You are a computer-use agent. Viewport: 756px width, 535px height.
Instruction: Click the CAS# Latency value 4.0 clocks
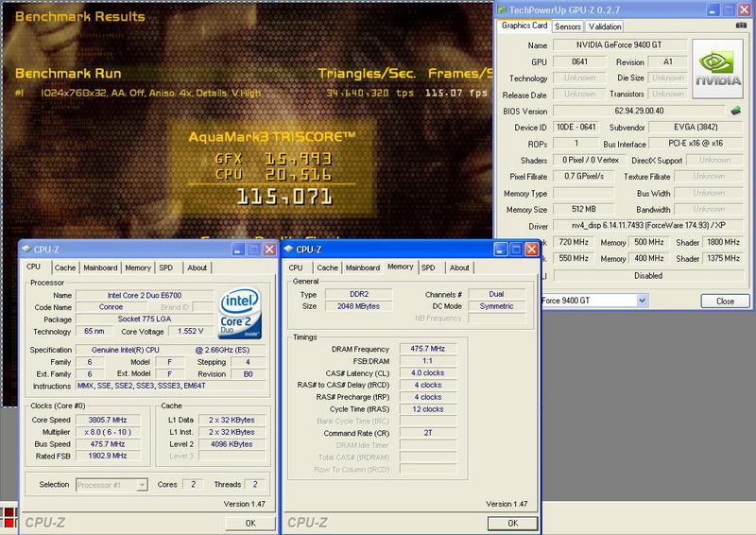pyautogui.click(x=428, y=373)
